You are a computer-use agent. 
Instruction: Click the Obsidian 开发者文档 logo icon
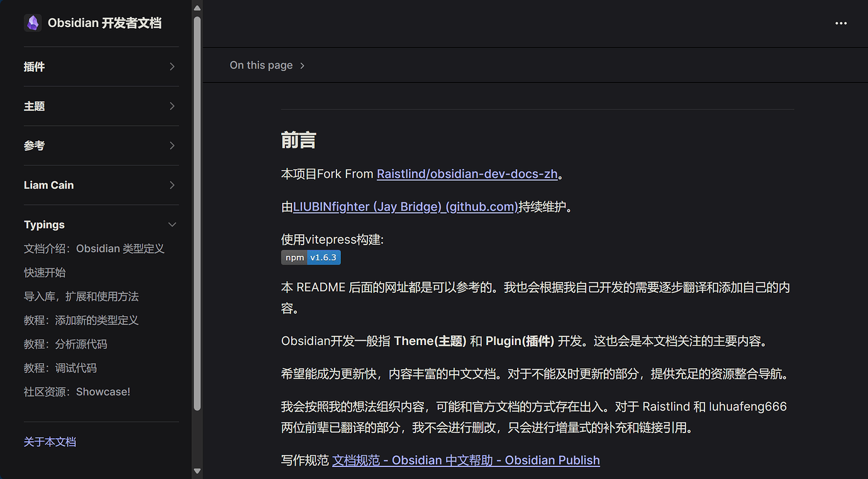[x=33, y=23]
